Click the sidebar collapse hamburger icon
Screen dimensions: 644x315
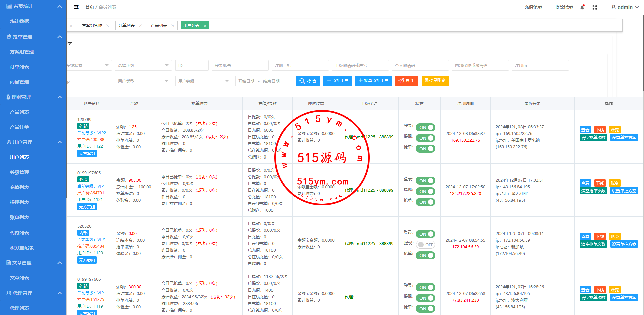point(76,7)
